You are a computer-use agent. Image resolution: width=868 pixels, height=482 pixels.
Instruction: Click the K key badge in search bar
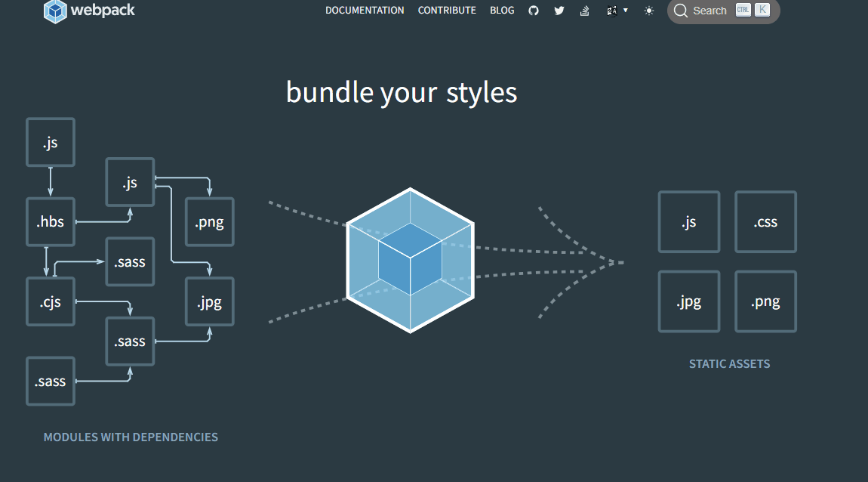(x=762, y=10)
